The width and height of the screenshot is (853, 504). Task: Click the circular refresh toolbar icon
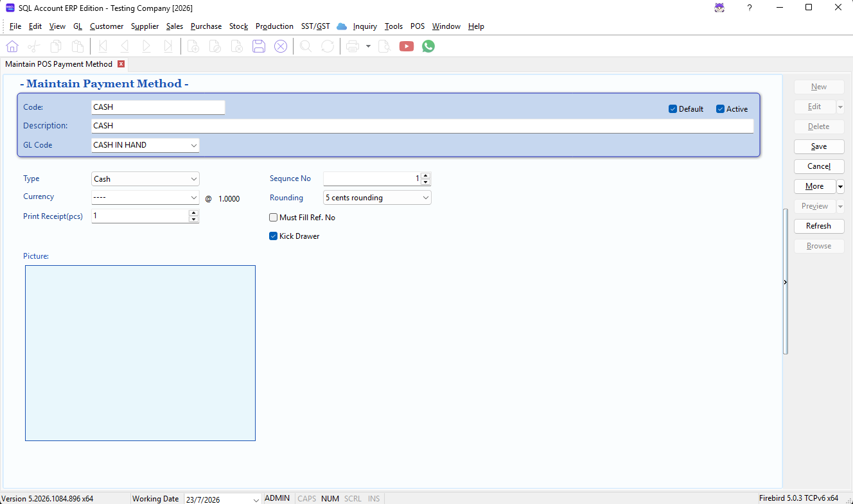coord(328,46)
